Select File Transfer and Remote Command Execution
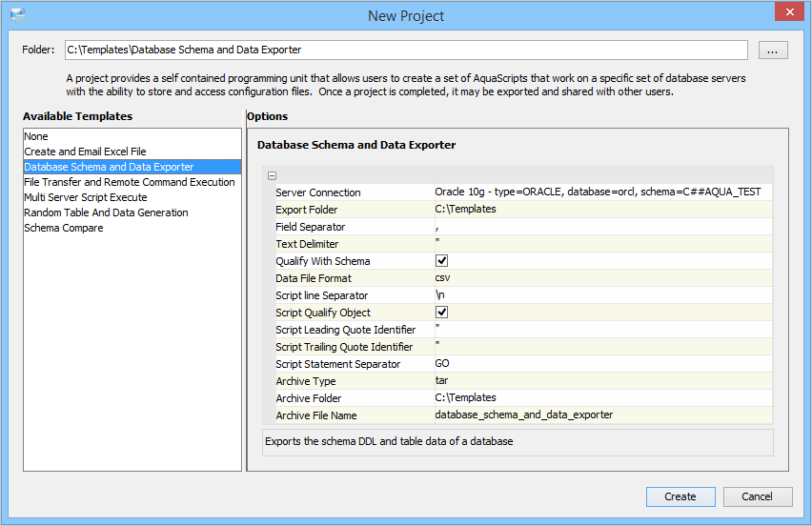 point(130,182)
